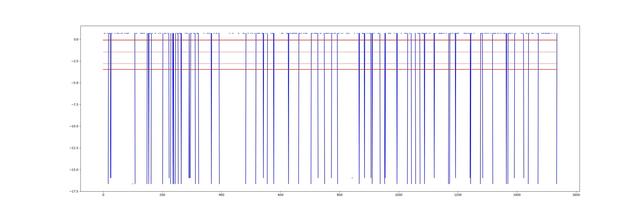Screen dimensions: 644x215
Task: Click the x-axis tick label 800
Action: (x=340, y=195)
